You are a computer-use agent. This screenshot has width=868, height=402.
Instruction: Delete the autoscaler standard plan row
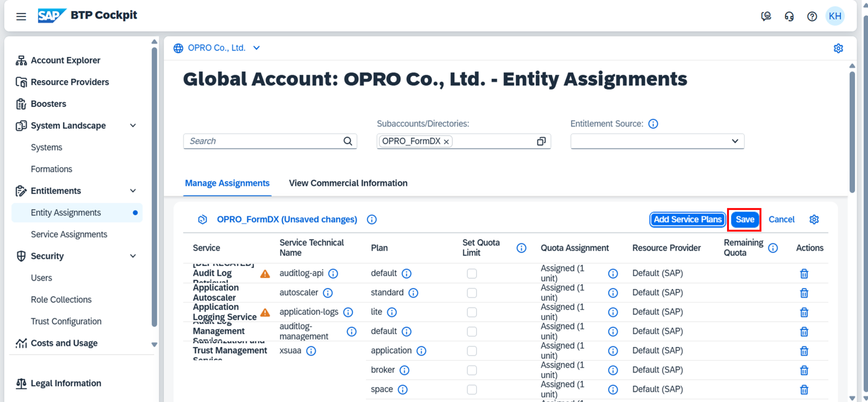pos(804,293)
